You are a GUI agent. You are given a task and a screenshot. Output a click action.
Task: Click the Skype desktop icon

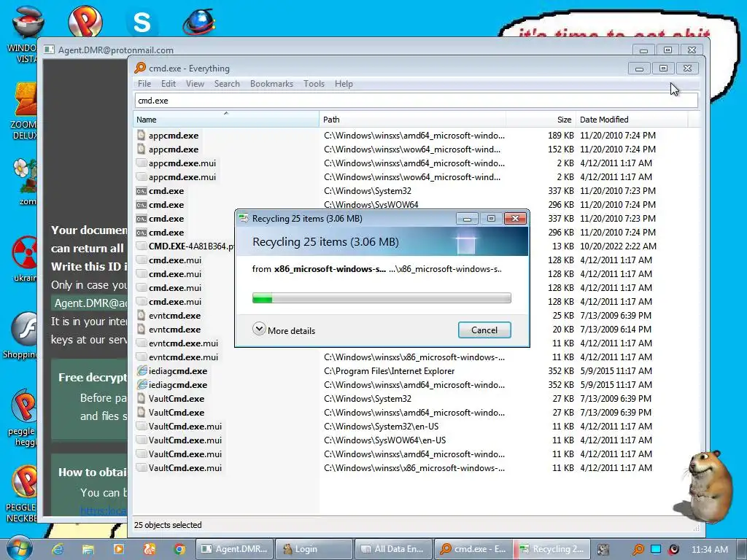click(142, 21)
